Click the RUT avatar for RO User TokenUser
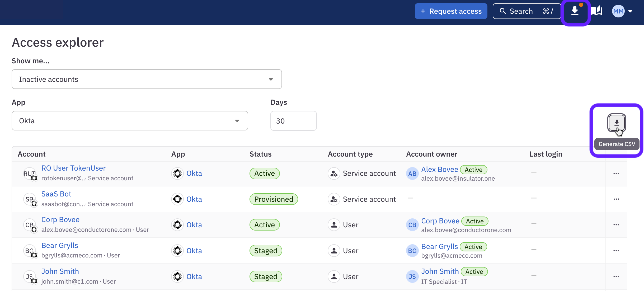The width and height of the screenshot is (644, 291). pos(30,173)
